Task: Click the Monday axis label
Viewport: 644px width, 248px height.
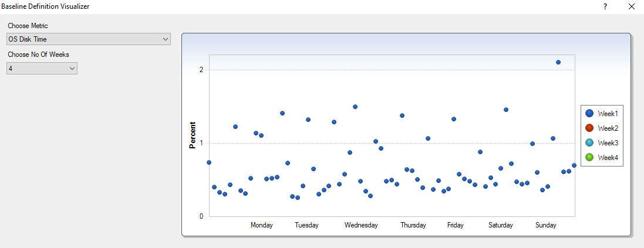Action: point(262,225)
